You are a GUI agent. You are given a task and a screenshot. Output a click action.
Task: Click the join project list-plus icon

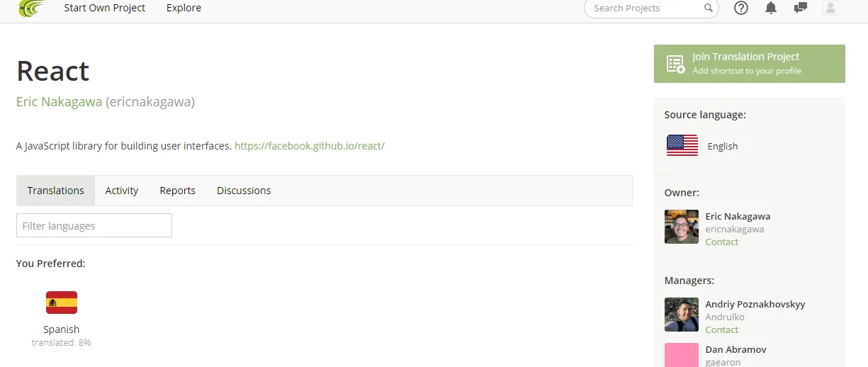coord(676,64)
